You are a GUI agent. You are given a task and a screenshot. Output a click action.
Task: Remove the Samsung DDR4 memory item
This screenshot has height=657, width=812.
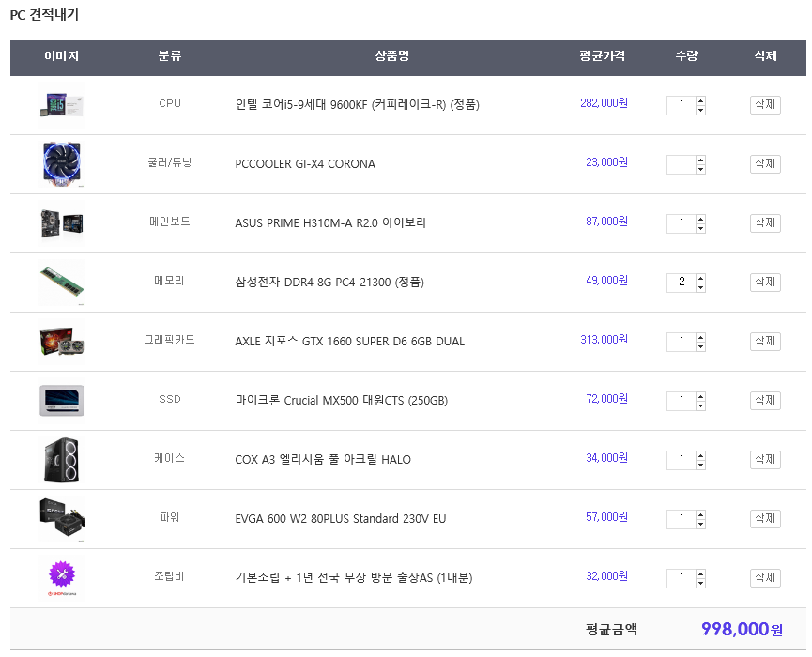point(765,282)
